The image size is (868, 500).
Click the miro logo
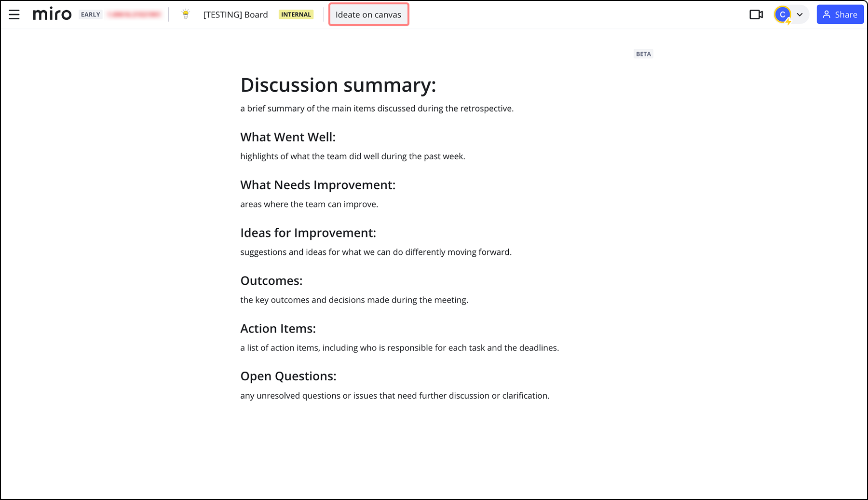click(x=52, y=14)
